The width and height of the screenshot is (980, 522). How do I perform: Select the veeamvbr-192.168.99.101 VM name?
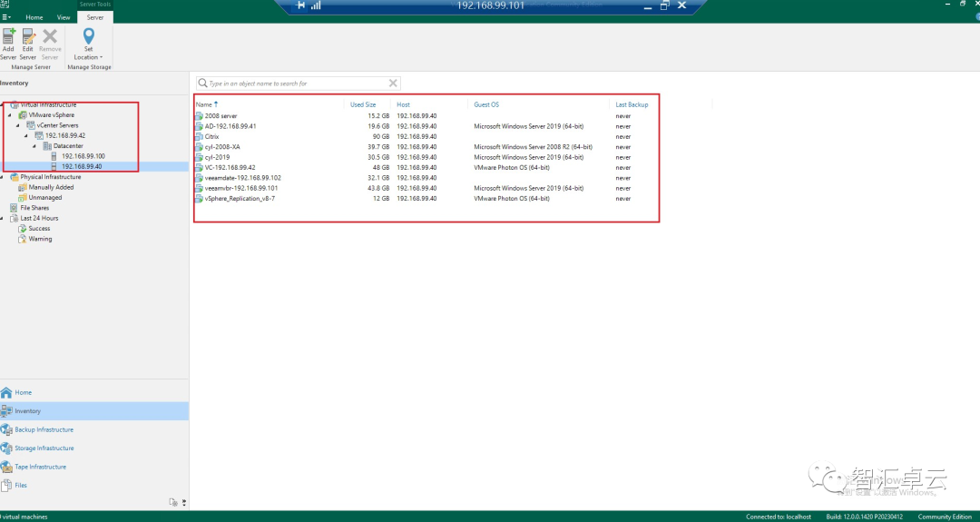(241, 188)
